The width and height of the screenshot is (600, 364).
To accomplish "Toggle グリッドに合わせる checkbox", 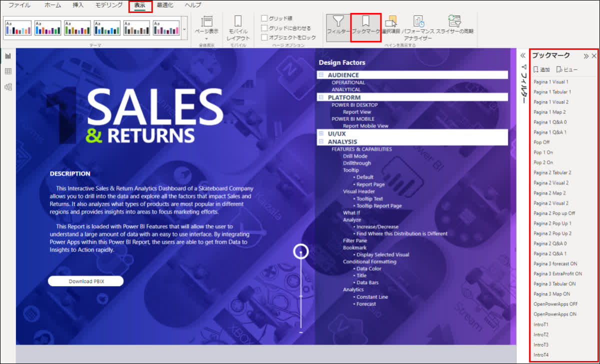I will click(x=264, y=28).
